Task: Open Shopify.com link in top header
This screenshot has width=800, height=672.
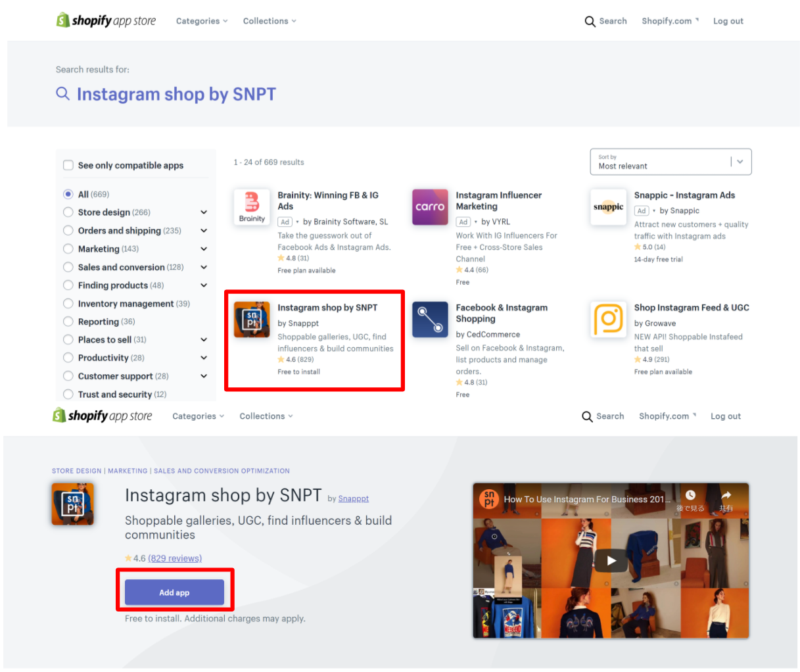Action: (671, 21)
